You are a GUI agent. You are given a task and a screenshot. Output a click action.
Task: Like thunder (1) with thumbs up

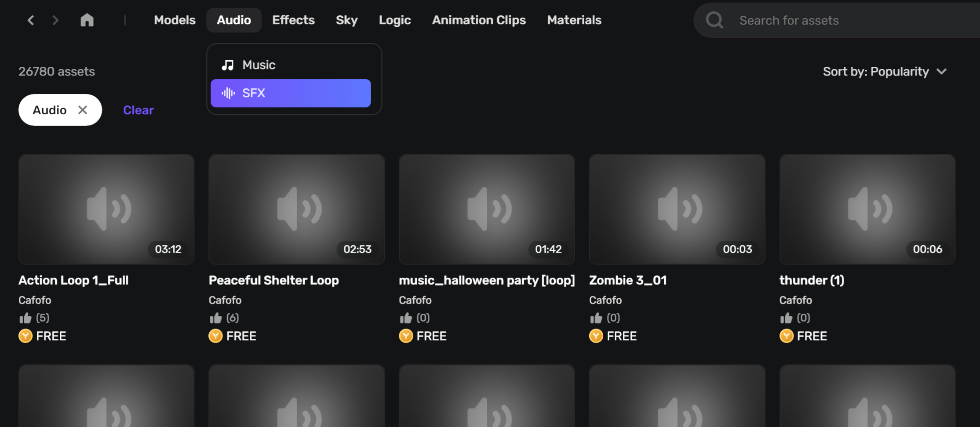tap(786, 318)
